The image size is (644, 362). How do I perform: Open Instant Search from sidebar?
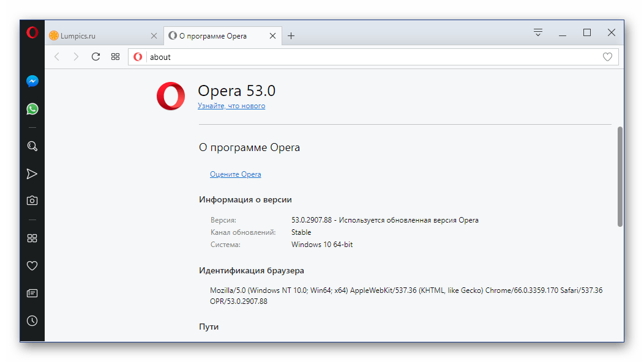(32, 146)
